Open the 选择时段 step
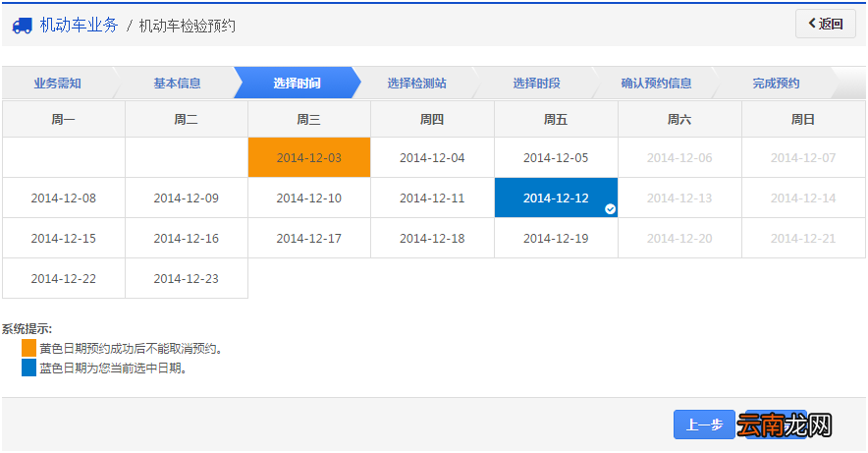Image resolution: width=868 pixels, height=453 pixels. [x=536, y=84]
